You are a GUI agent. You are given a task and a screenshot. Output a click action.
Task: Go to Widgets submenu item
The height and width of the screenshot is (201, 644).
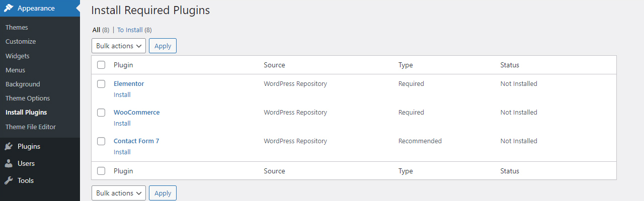[18, 56]
